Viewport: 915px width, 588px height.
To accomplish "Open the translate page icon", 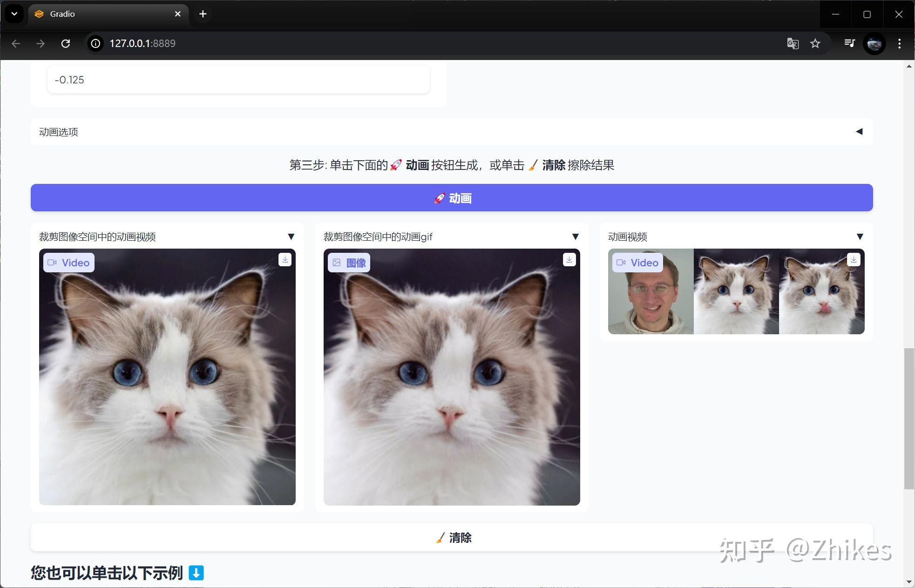I will [x=793, y=43].
